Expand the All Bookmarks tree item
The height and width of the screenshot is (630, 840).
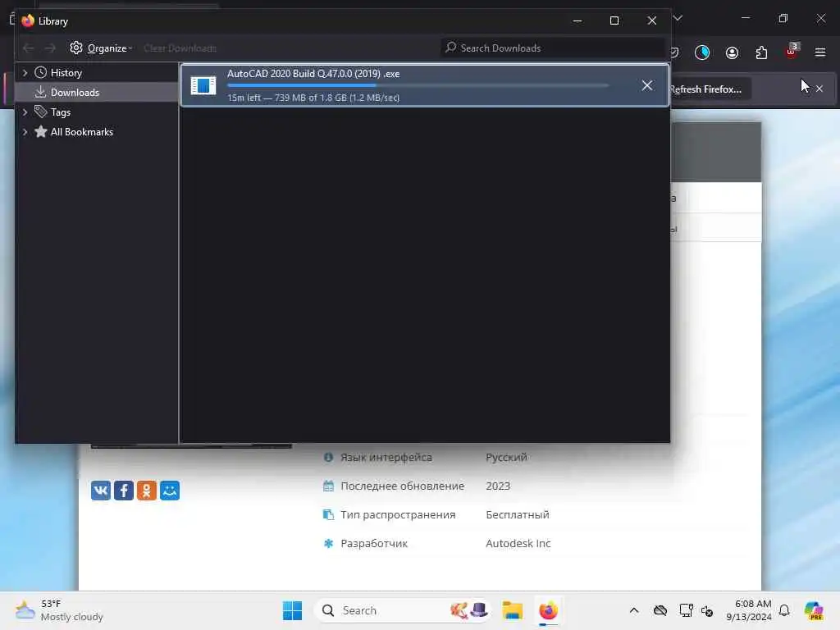click(x=25, y=132)
